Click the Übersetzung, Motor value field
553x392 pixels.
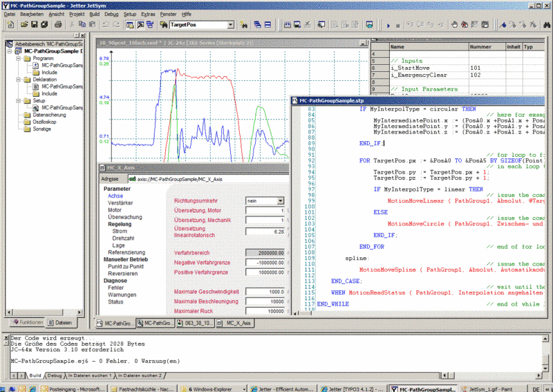[x=265, y=210]
